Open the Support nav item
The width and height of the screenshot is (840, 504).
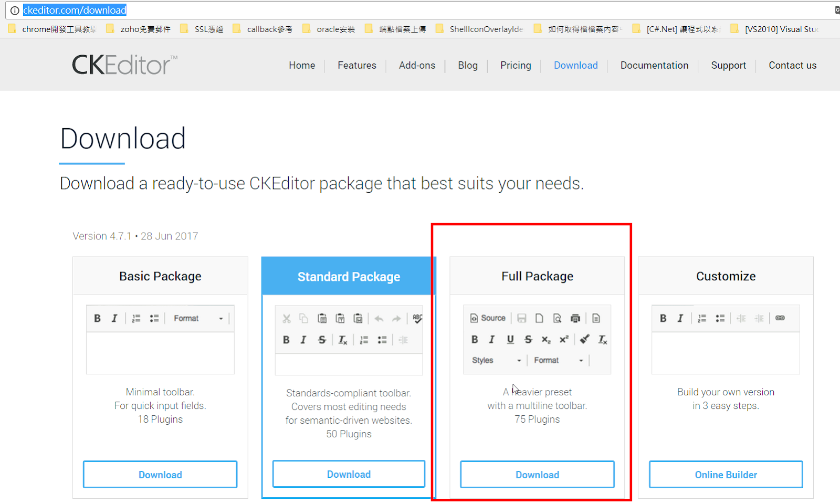(728, 65)
